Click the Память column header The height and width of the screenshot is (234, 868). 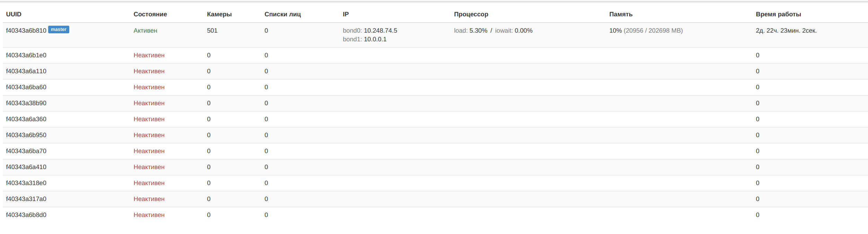[621, 14]
